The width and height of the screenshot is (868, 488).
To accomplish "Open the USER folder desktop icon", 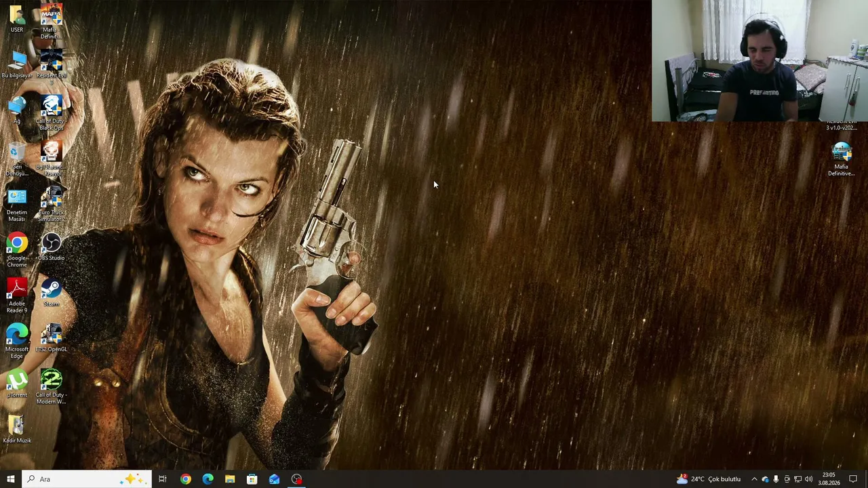I will pos(17,19).
